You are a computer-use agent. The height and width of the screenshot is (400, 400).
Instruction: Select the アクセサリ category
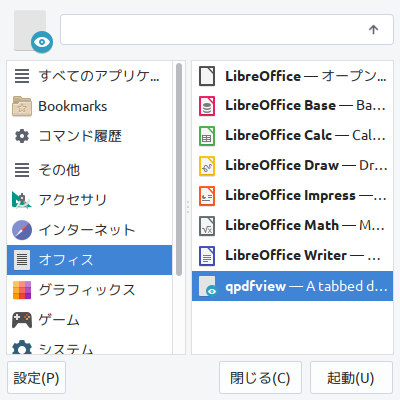tap(89, 199)
